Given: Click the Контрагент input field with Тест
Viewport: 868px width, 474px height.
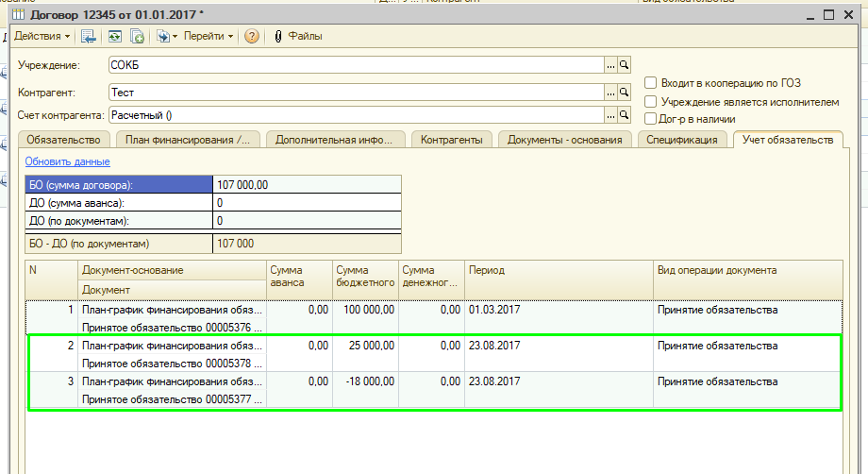Looking at the screenshot, I should [356, 93].
